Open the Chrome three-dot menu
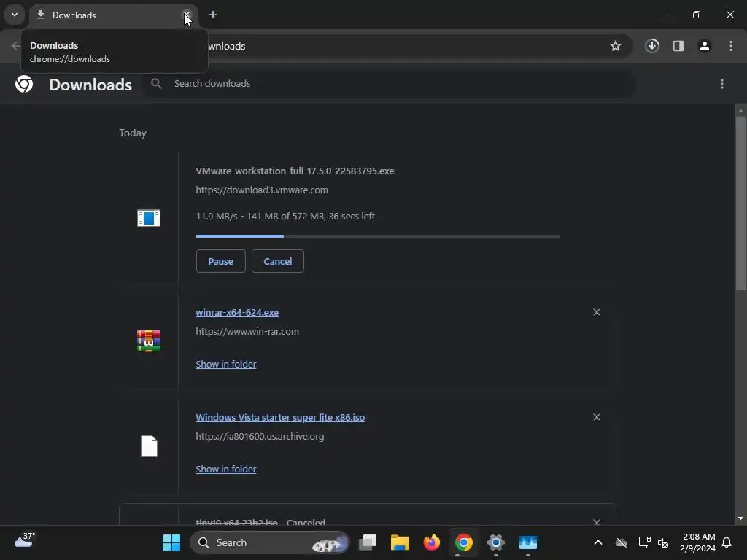Image resolution: width=747 pixels, height=560 pixels. [x=731, y=46]
